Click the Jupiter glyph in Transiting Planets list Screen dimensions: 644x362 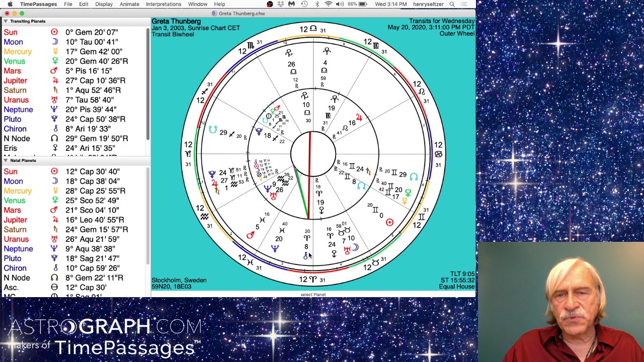54,80
